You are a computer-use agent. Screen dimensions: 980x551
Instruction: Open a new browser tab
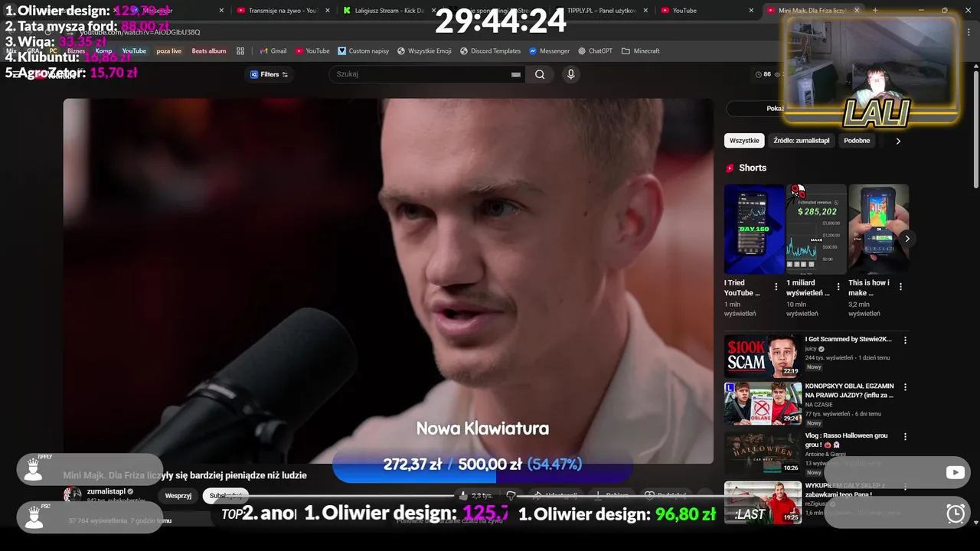click(875, 11)
